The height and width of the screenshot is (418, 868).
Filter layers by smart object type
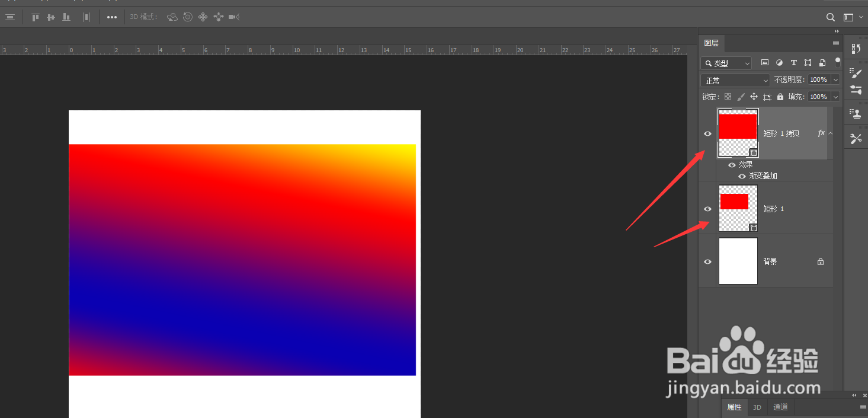tap(822, 63)
